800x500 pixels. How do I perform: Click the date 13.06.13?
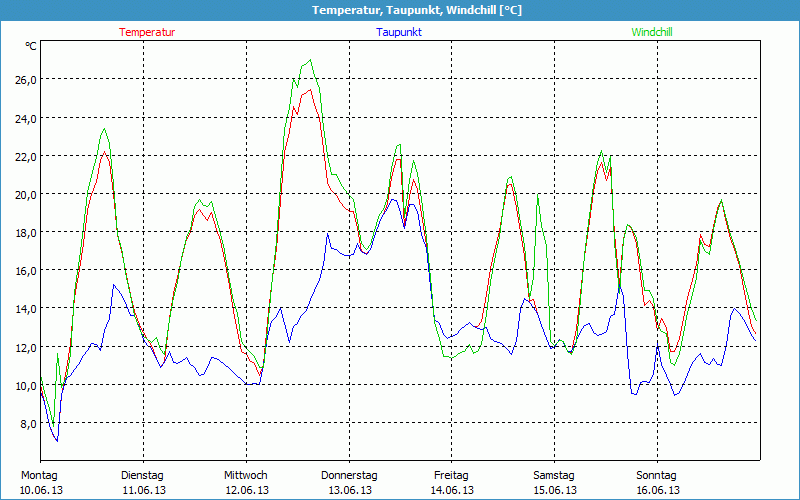click(x=351, y=491)
